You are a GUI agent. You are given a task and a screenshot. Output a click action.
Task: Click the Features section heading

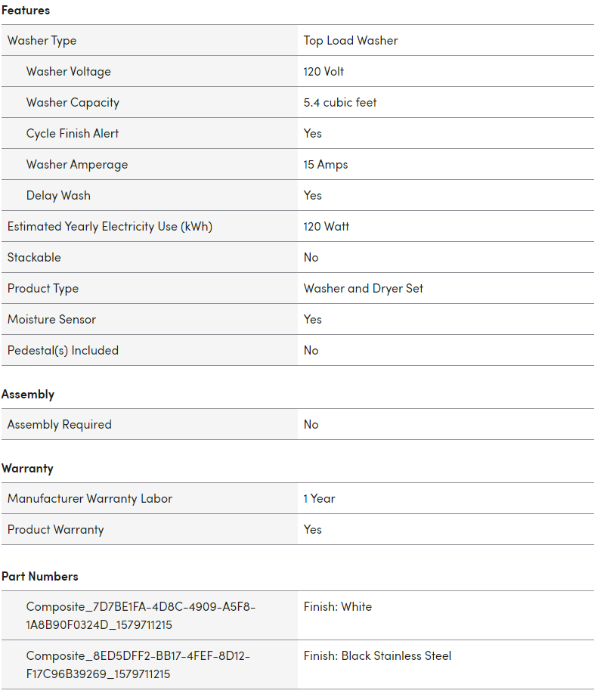pos(26,11)
